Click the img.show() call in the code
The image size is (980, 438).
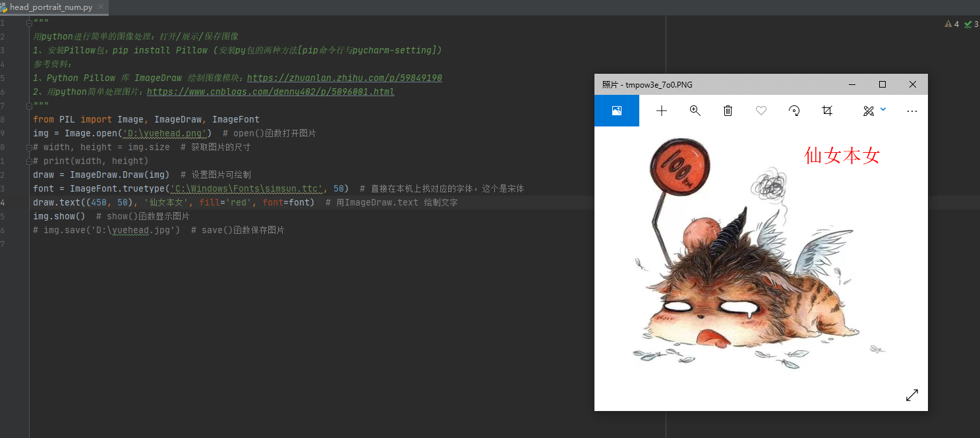(59, 216)
